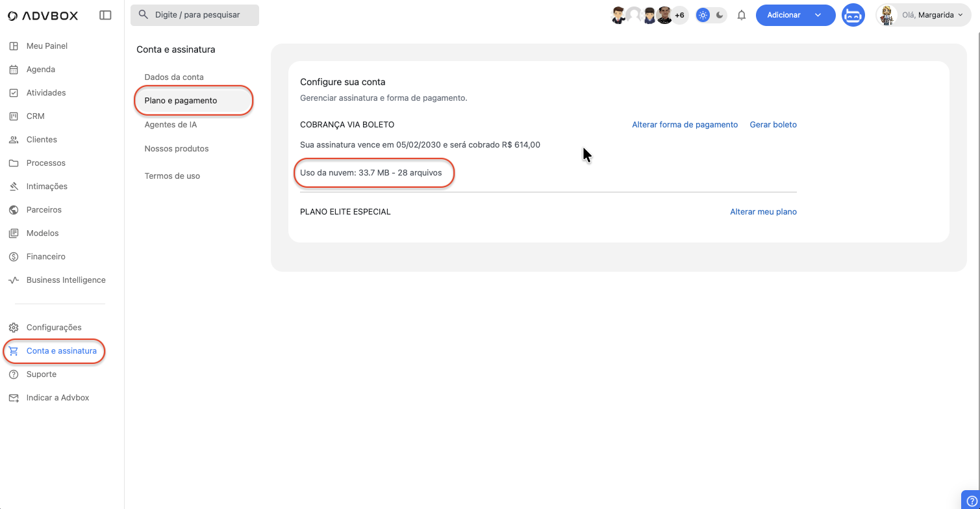Click the Gerar boleto link
This screenshot has height=509, width=980.
773,125
